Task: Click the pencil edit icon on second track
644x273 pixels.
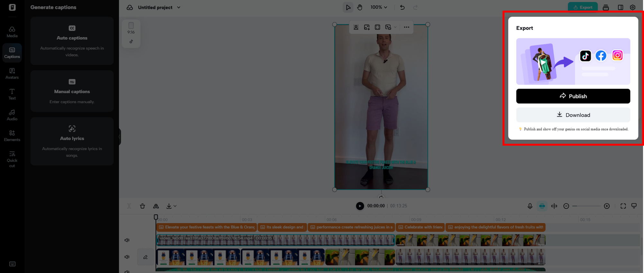Action: point(145,257)
